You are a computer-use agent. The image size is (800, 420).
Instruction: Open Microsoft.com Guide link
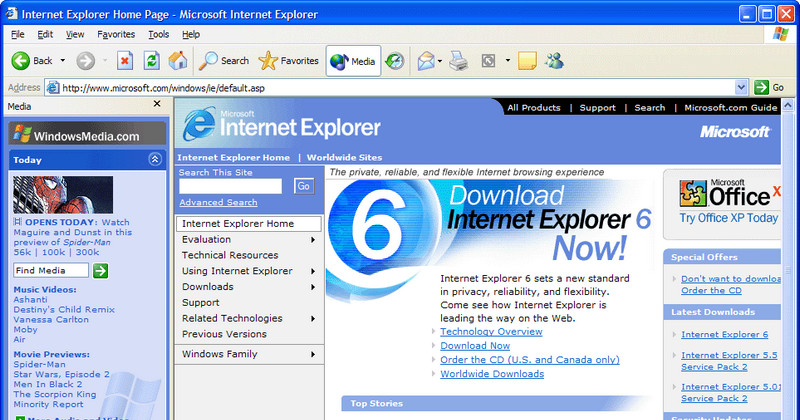point(731,108)
